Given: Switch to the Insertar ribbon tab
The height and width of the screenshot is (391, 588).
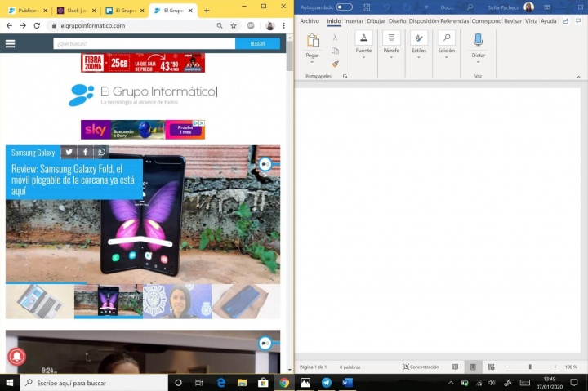Looking at the screenshot, I should [x=354, y=21].
